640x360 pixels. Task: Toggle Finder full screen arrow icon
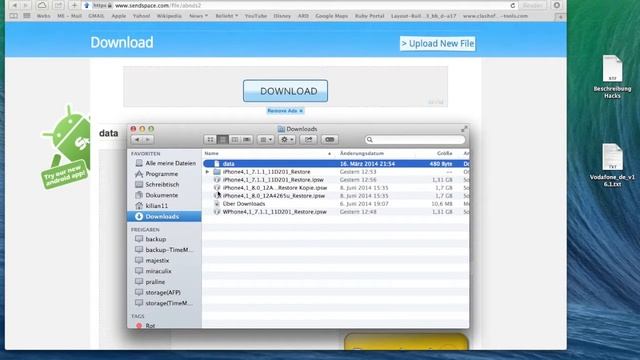(x=464, y=129)
